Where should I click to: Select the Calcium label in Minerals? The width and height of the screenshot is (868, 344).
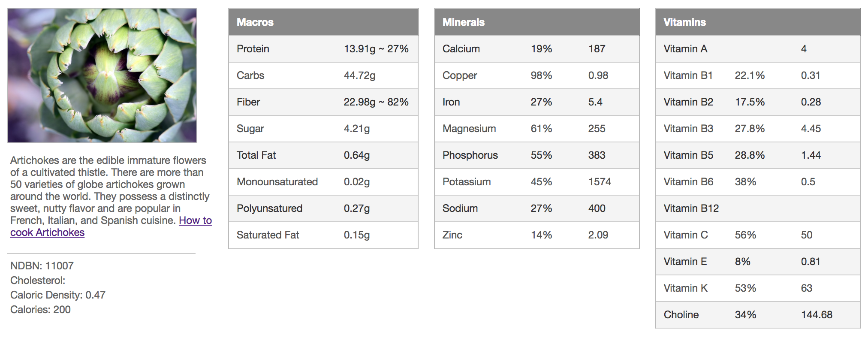tap(461, 49)
